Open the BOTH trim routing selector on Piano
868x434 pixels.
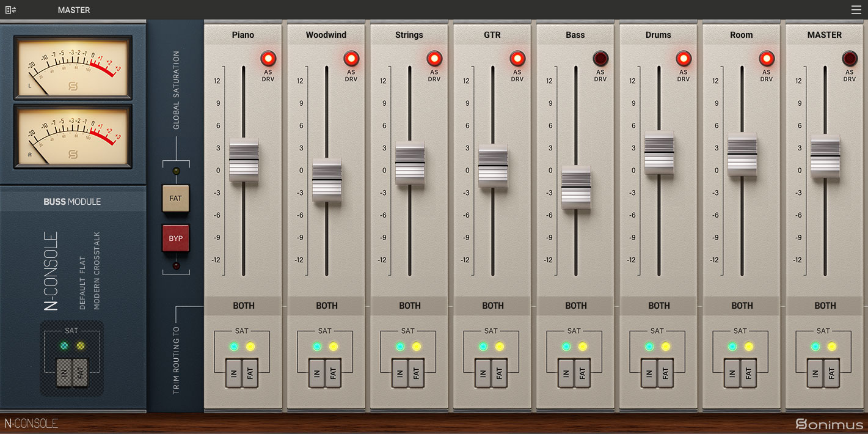tap(244, 306)
